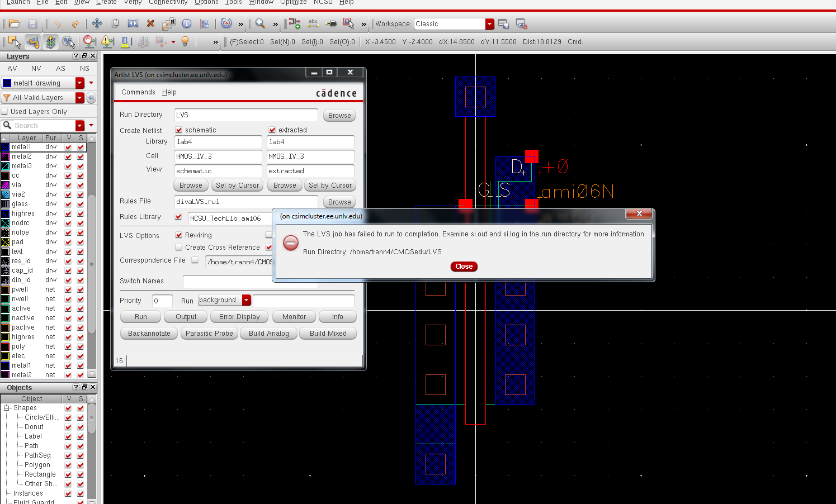Viewport: 836px width, 504px height.
Task: Click the Open folder icon in toolbar
Action: pyautogui.click(x=15, y=23)
